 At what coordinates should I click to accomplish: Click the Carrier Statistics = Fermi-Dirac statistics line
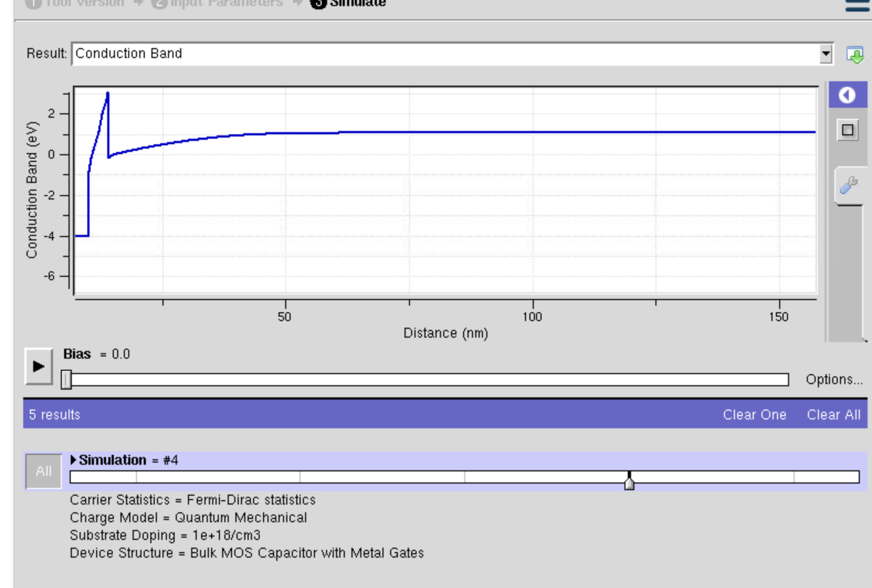(x=193, y=500)
